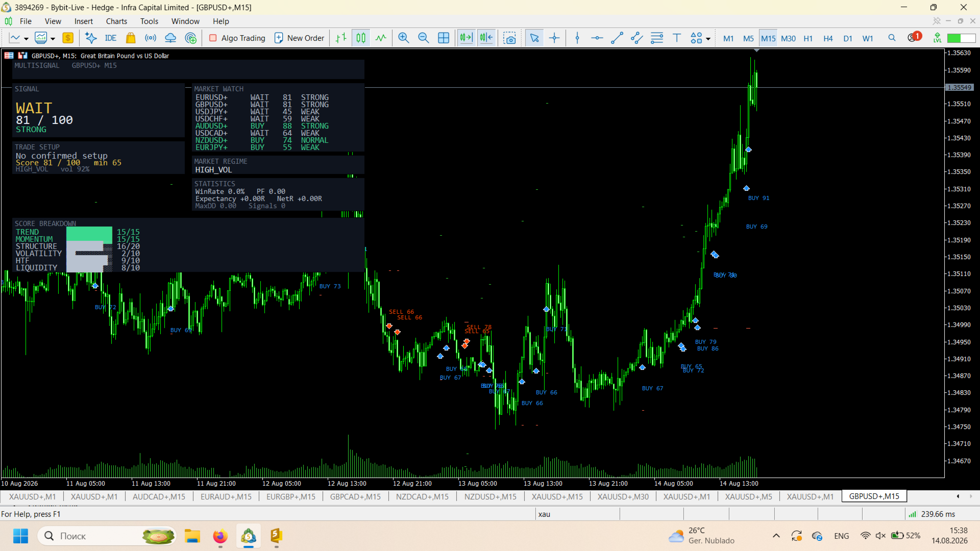Open the new chart dropdown arrow
980x551 pixels.
click(x=26, y=39)
